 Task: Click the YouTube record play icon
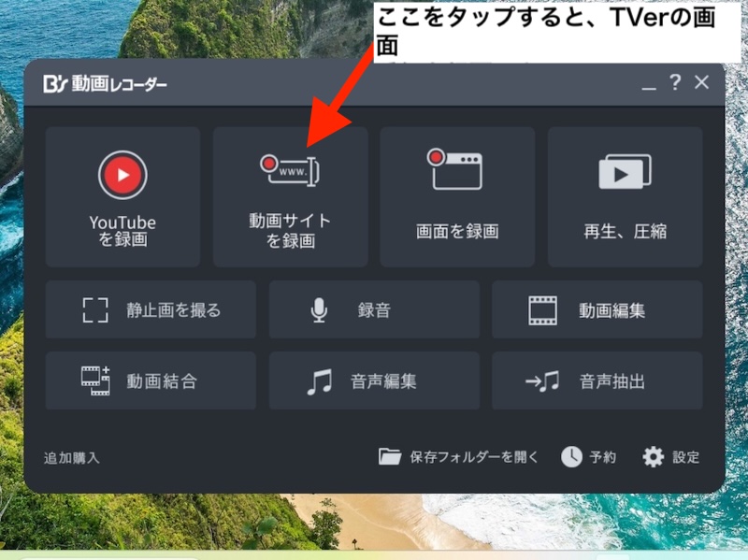coord(122,174)
